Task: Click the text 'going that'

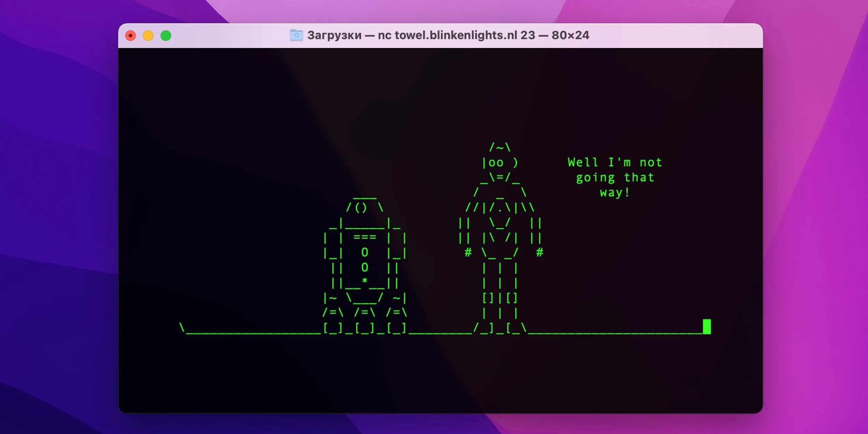Action: pyautogui.click(x=615, y=178)
